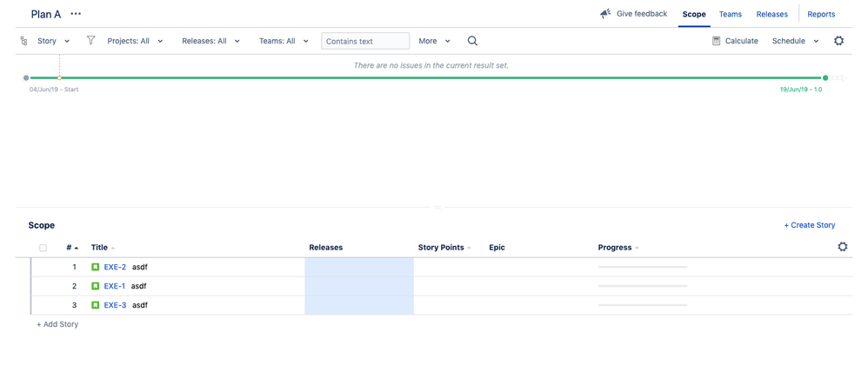Click the megaphone Give feedback icon
Screen dimensions: 868x365
click(605, 14)
